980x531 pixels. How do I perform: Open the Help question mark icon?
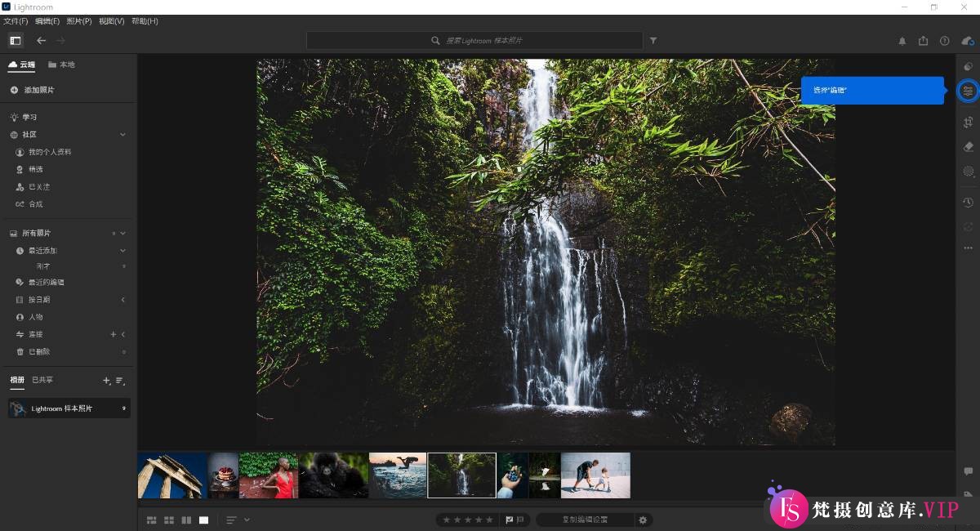[944, 40]
